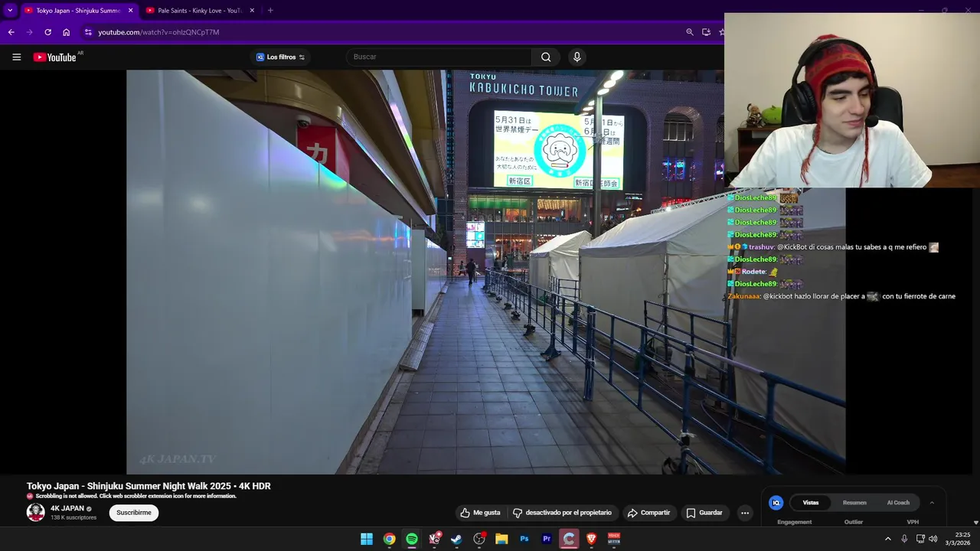This screenshot has height=551, width=980.
Task: Switch to the Resumen tab
Action: coord(854,503)
